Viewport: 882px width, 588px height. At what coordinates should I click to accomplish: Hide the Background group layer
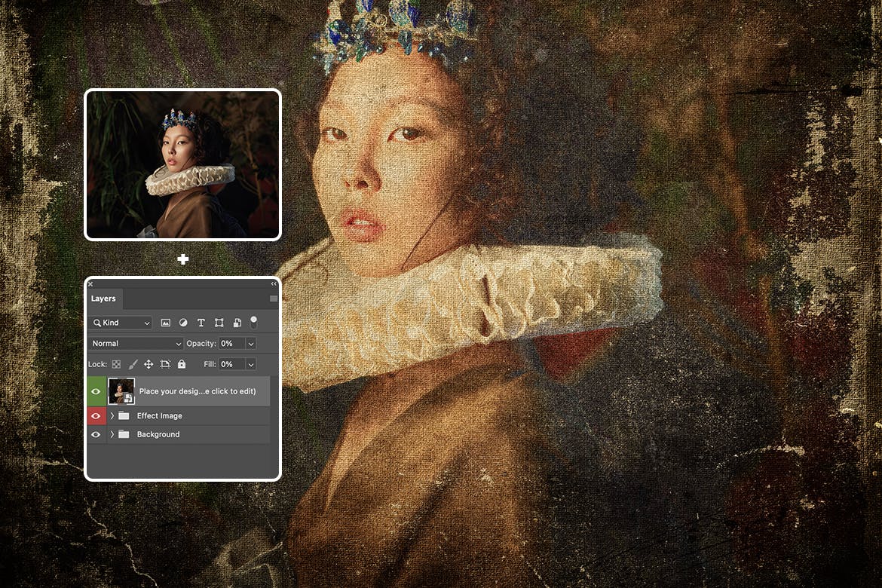point(96,435)
